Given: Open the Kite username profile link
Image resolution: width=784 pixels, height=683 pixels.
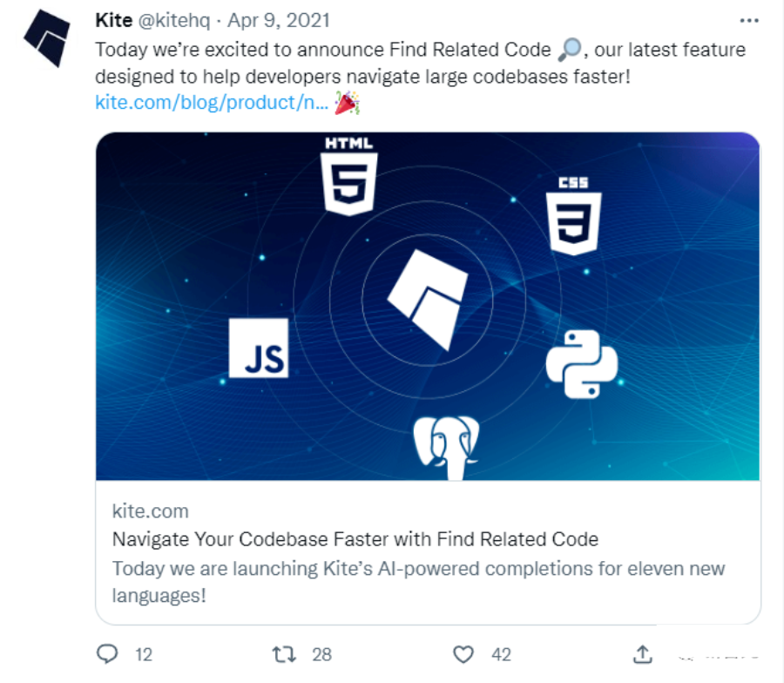Looking at the screenshot, I should point(114,20).
